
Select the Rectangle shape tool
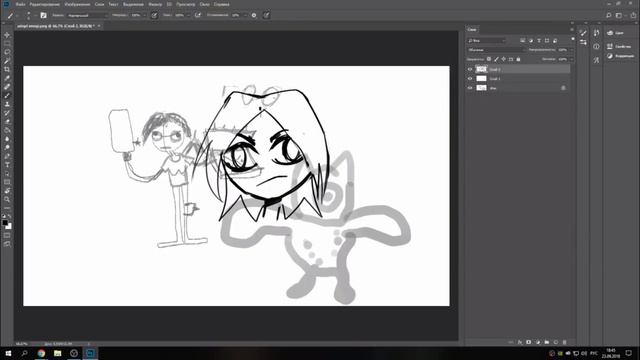click(x=7, y=182)
